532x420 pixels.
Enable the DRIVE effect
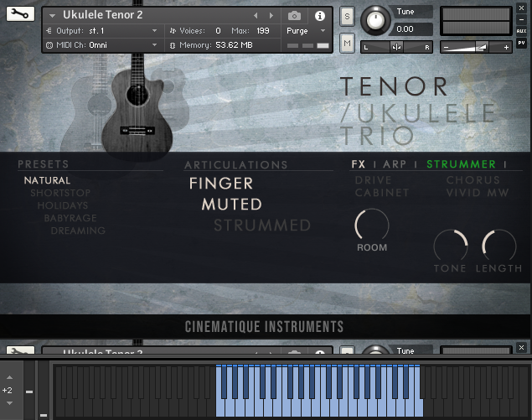pyautogui.click(x=373, y=180)
